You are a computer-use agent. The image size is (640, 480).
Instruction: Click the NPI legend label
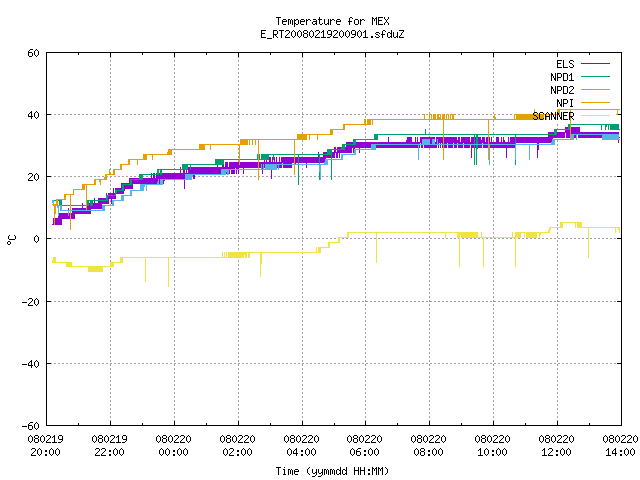click(x=565, y=103)
